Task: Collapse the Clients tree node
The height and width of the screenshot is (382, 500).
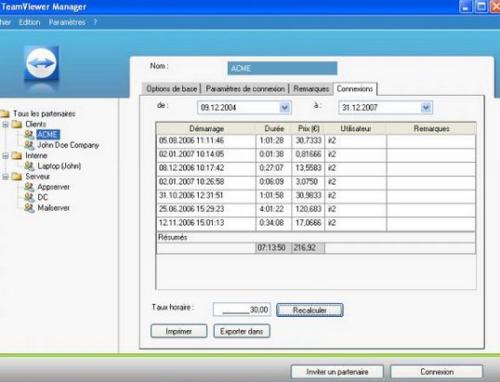Action: tap(5, 124)
